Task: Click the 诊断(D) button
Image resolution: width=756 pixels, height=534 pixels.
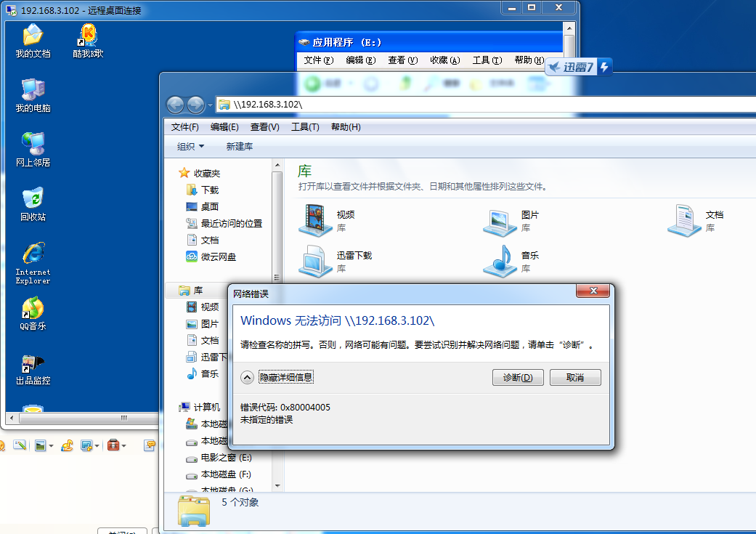Action: pos(518,377)
